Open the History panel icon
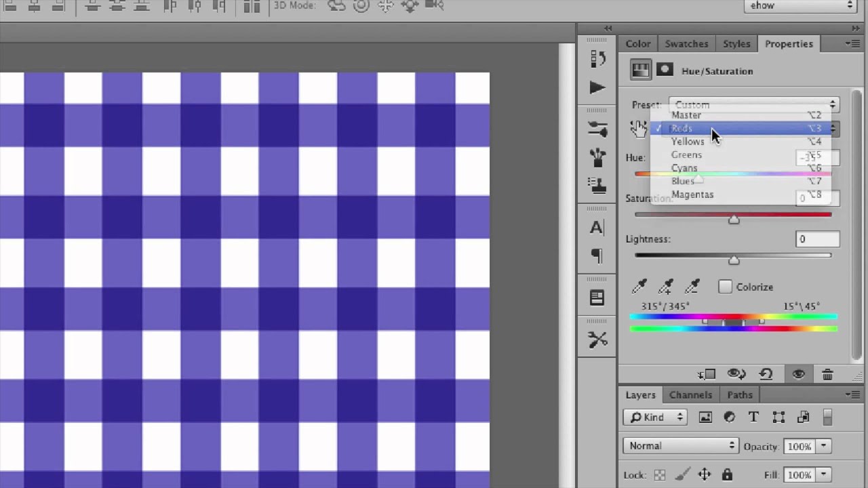The image size is (868, 488). (597, 59)
